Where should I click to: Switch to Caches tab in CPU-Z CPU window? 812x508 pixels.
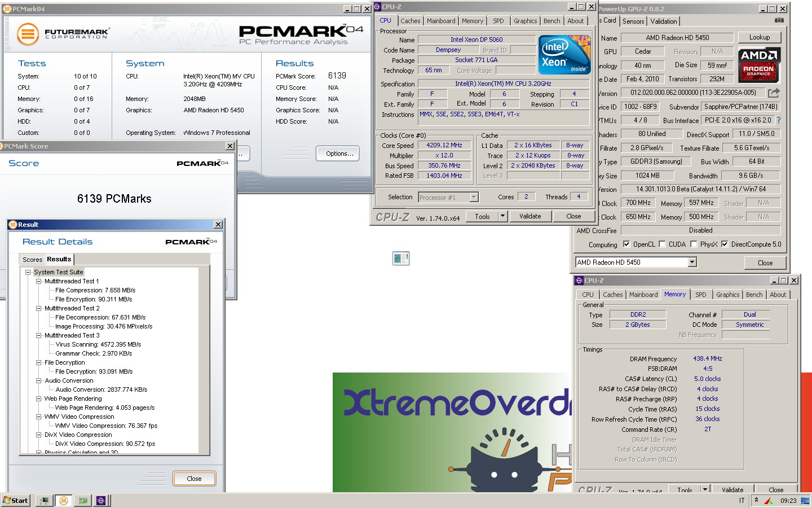pyautogui.click(x=411, y=21)
